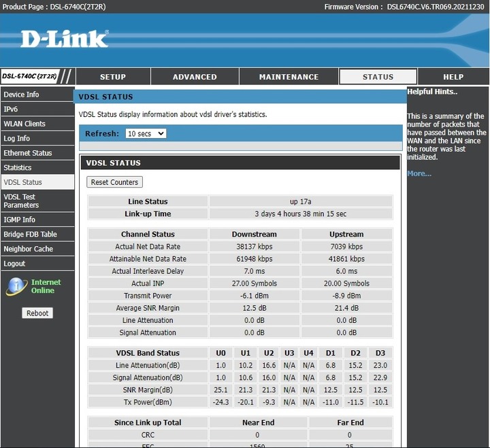Click U0 SNR margin '25.1'
Image resolution: width=490 pixels, height=448 pixels.
click(x=220, y=390)
